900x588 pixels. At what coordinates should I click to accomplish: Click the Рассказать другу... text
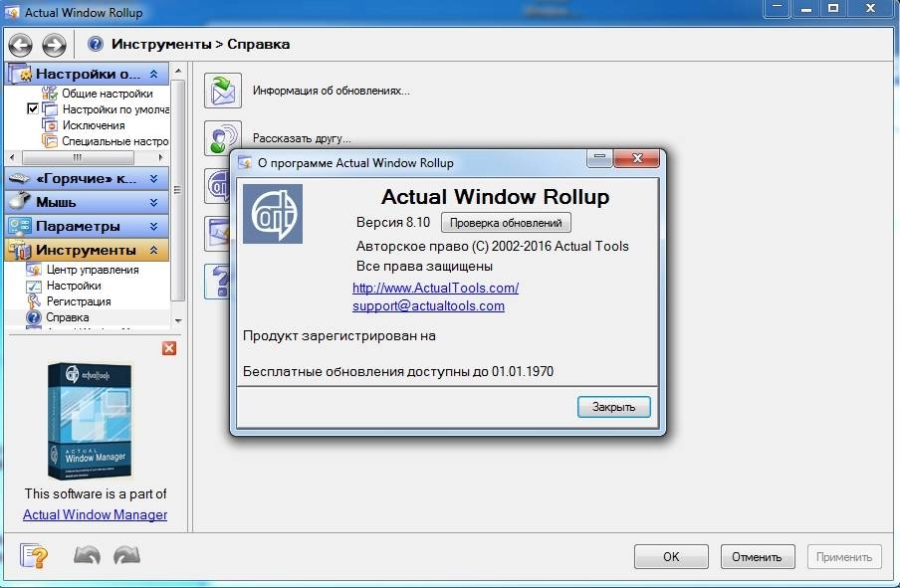coord(302,138)
